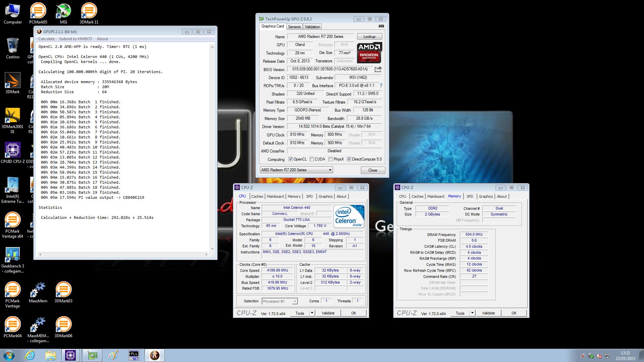Toggle the OpenCL checkbox in GPU-Z
644x362 pixels.
tap(290, 159)
